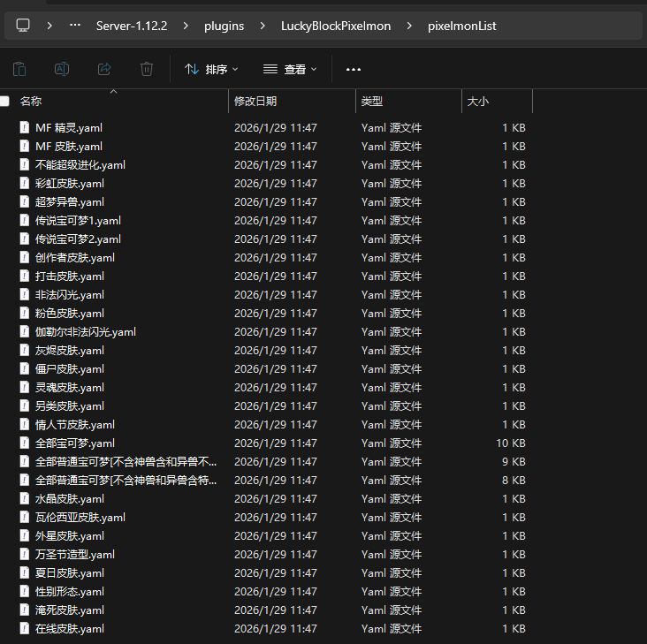This screenshot has height=644, width=647.
Task: Click the paste clipboard icon in toolbar
Action: (x=19, y=69)
